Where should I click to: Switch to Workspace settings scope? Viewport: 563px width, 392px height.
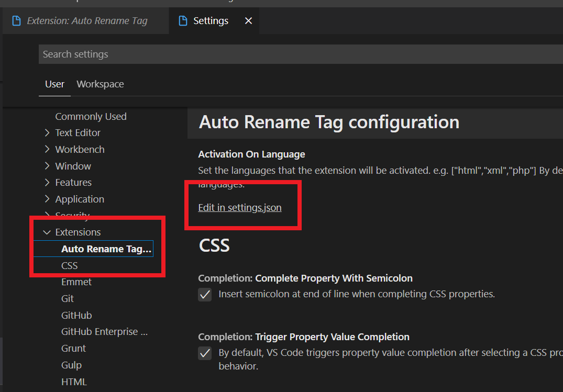pyautogui.click(x=100, y=84)
